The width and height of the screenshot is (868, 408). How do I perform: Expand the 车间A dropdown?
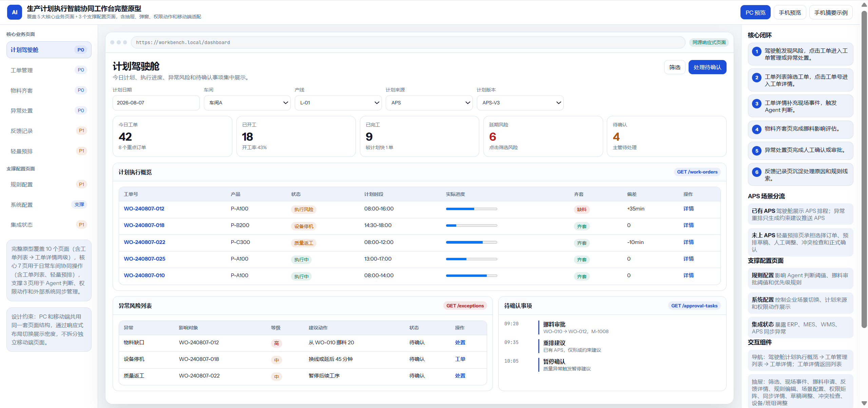[x=247, y=103]
